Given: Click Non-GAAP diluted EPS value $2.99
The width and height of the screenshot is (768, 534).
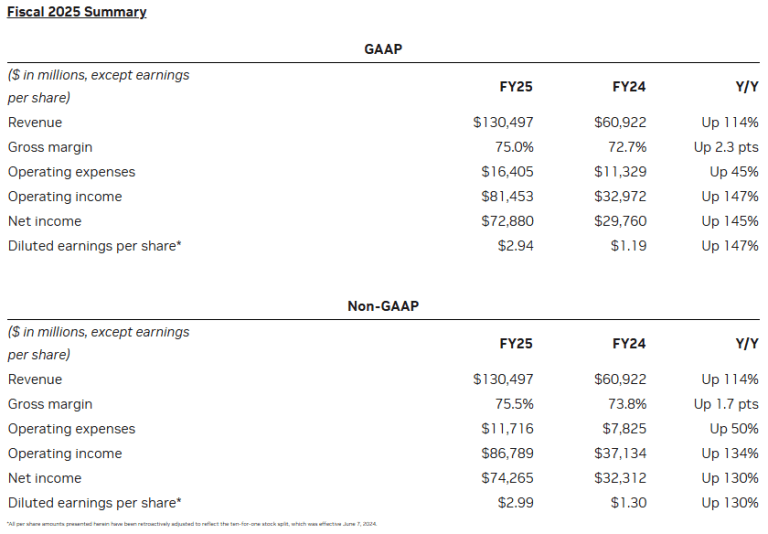Looking at the screenshot, I should 515,503.
